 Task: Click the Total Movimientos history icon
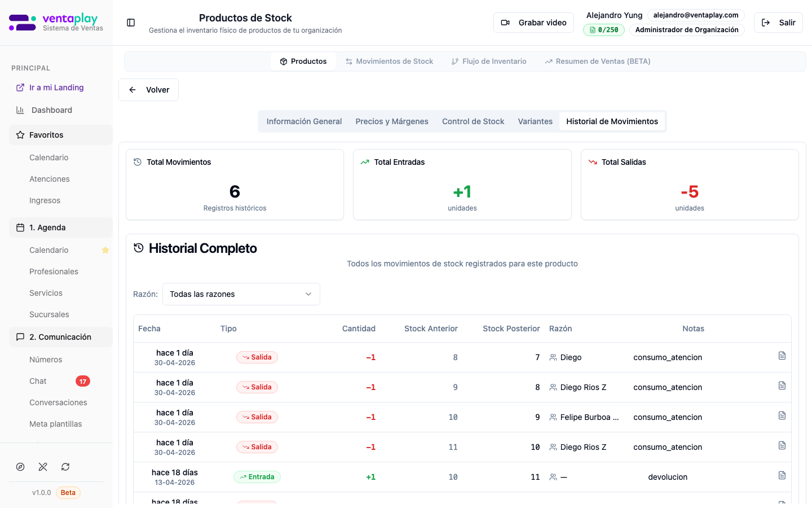click(138, 162)
